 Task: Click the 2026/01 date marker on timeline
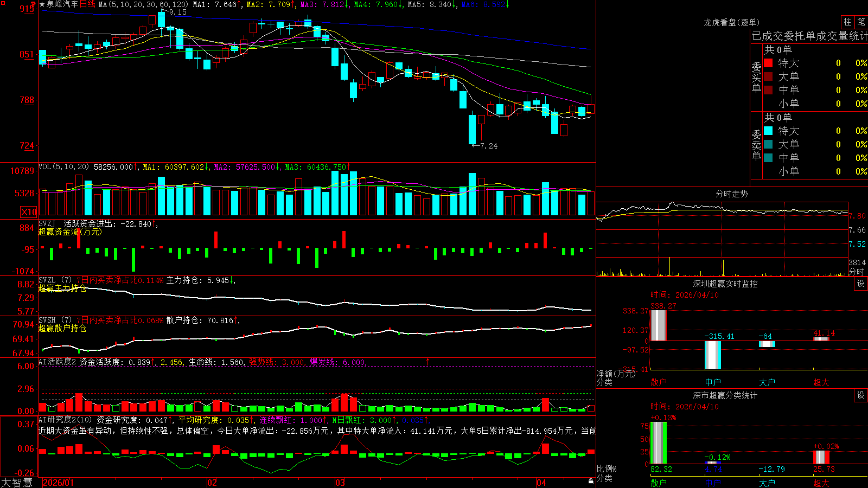(x=58, y=483)
